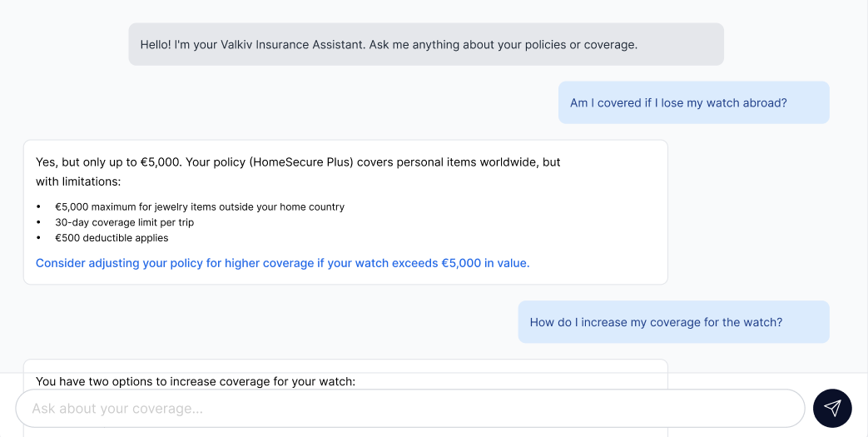
Task: Click the paper plane send icon
Action: coord(832,408)
